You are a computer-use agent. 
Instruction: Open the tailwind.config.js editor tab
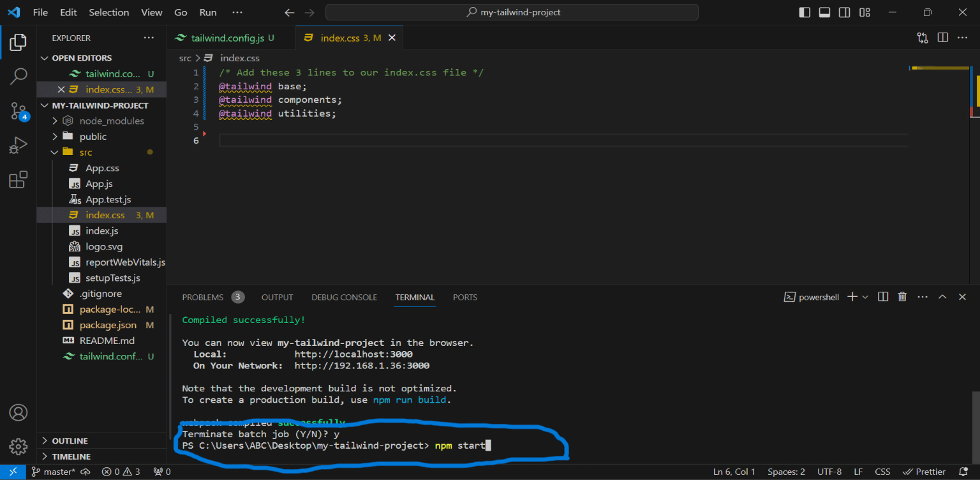(x=227, y=38)
